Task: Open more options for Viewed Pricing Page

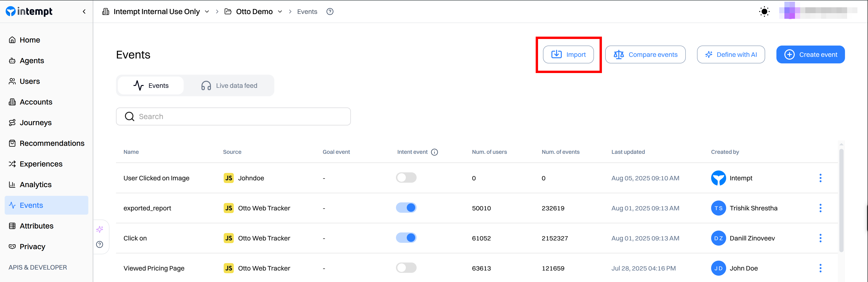Action: [820, 268]
